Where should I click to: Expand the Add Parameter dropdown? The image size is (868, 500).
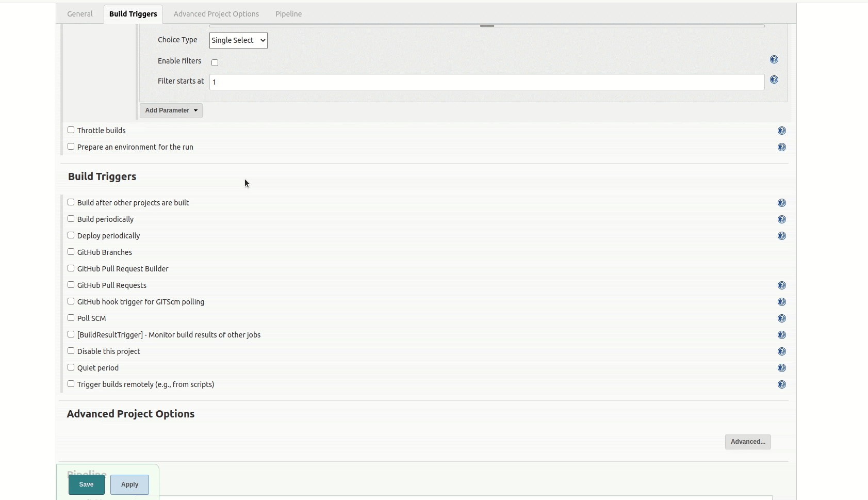171,110
